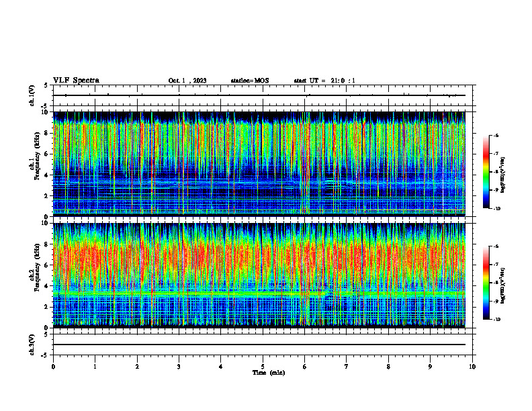The height and width of the screenshot is (411, 532).
Task: Click the ch.2 spectrogram color bar
Action: (486, 283)
